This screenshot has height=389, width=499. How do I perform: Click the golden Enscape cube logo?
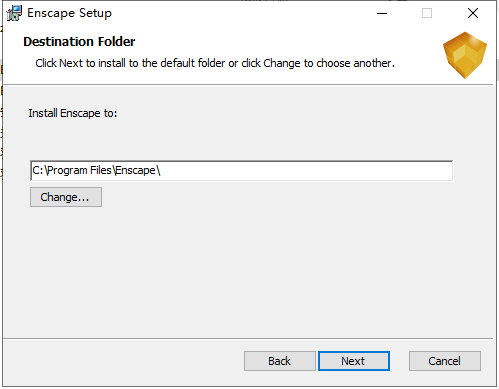(465, 55)
